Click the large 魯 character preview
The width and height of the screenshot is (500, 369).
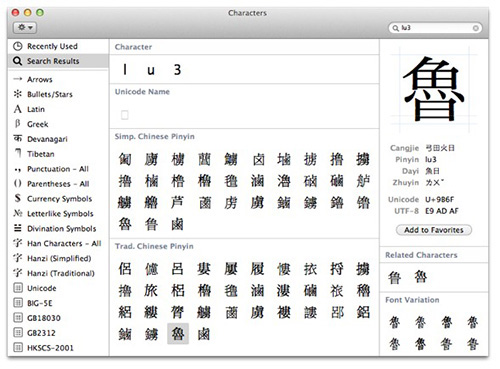[434, 89]
